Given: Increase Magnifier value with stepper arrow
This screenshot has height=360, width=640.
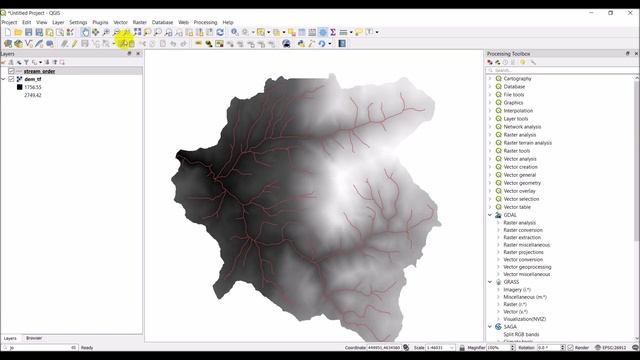Looking at the screenshot, I should (513, 346).
